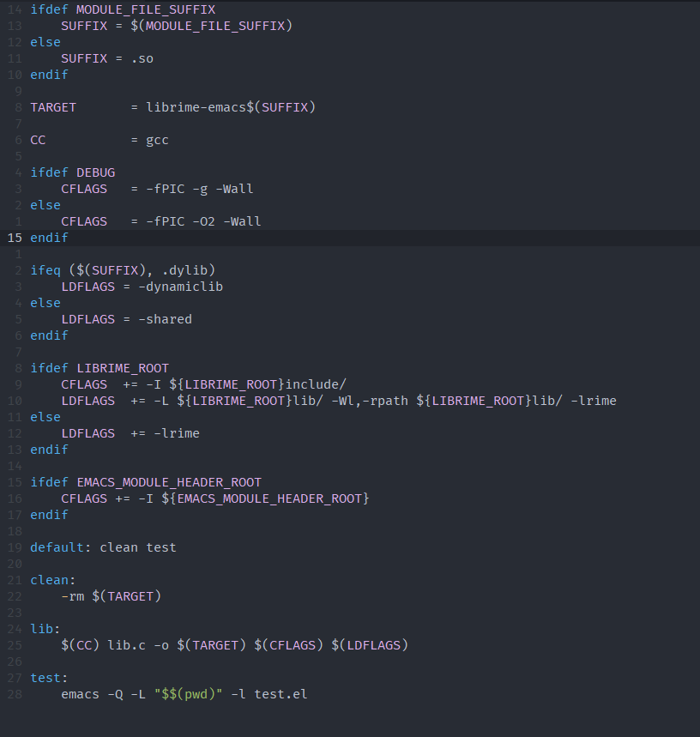Click 'lib.c' in the compile command
Screen dimensions: 700x737
(126, 645)
